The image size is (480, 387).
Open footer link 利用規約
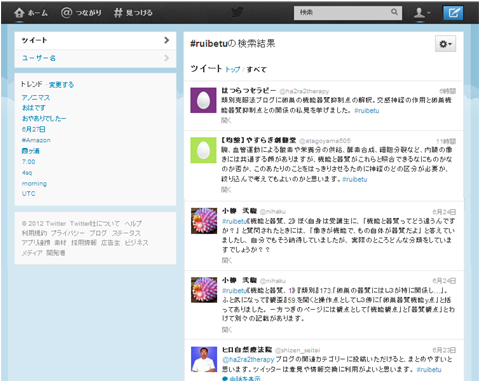pos(34,233)
